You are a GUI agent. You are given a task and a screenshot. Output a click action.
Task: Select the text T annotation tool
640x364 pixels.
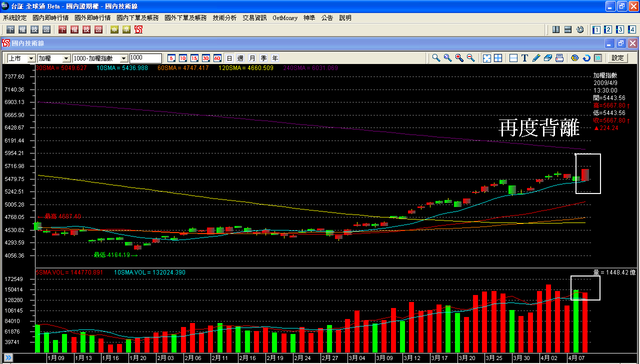pos(525,58)
